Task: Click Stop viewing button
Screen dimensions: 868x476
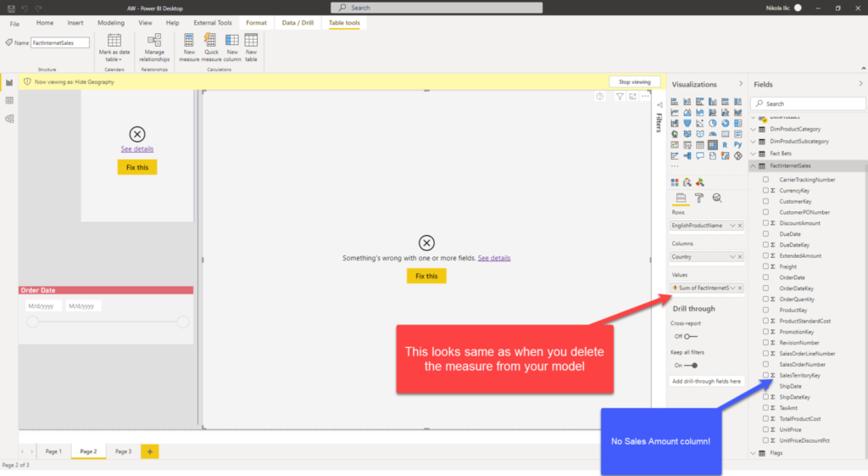Action: coord(634,81)
